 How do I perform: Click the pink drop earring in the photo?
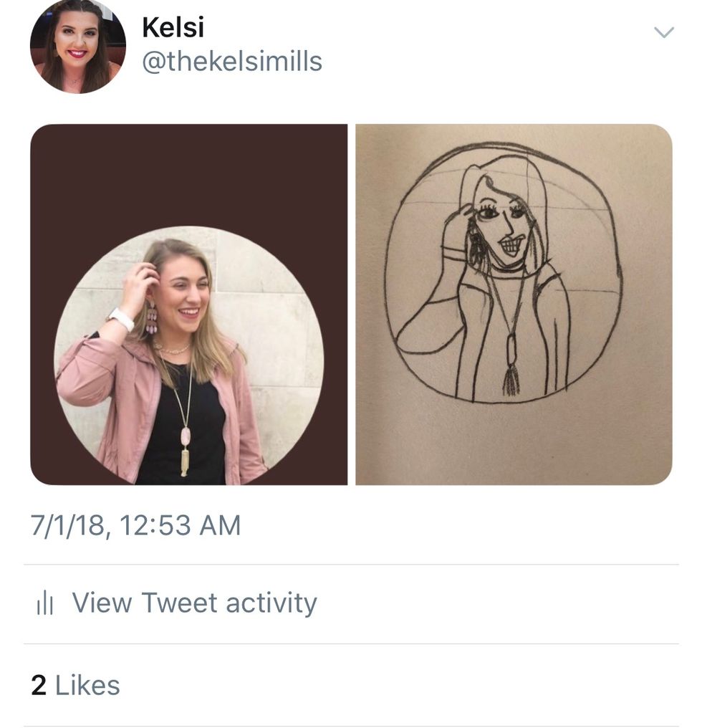click(151, 318)
